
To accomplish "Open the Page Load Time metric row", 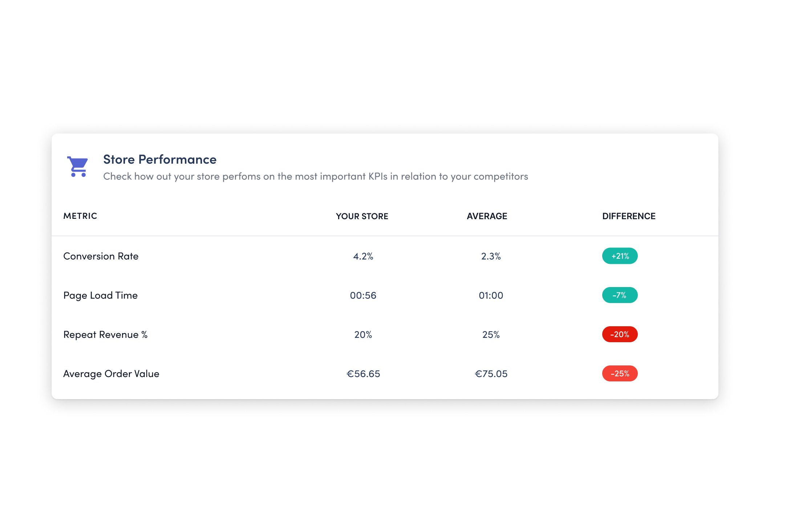I will point(385,295).
